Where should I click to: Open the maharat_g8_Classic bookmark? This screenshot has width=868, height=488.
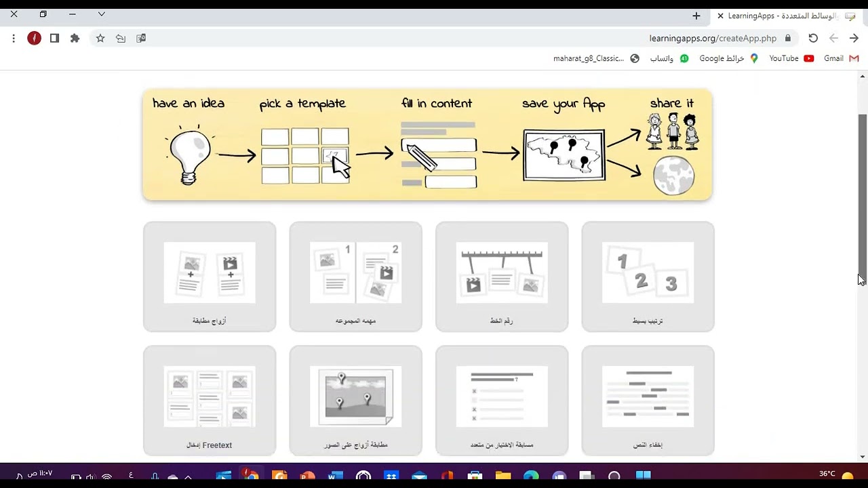point(596,58)
